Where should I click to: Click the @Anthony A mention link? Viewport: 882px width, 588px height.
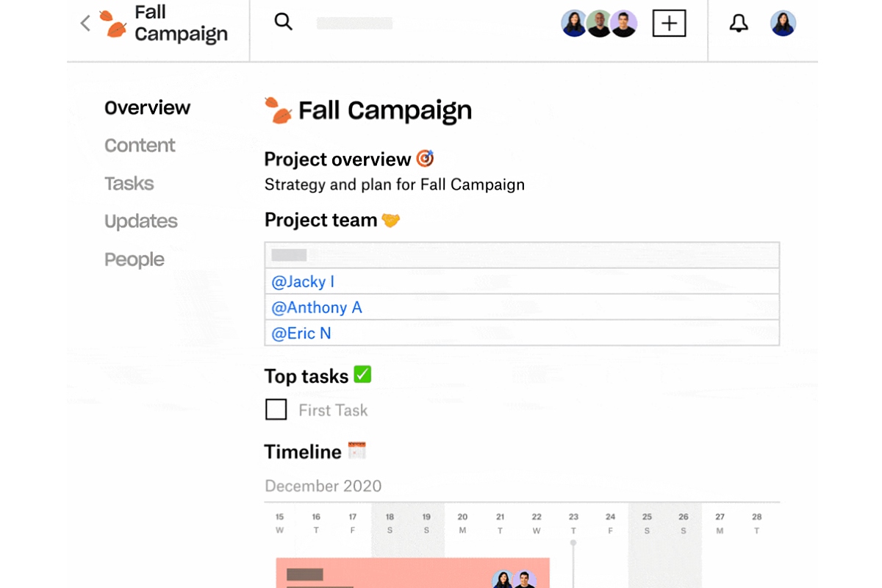point(316,307)
